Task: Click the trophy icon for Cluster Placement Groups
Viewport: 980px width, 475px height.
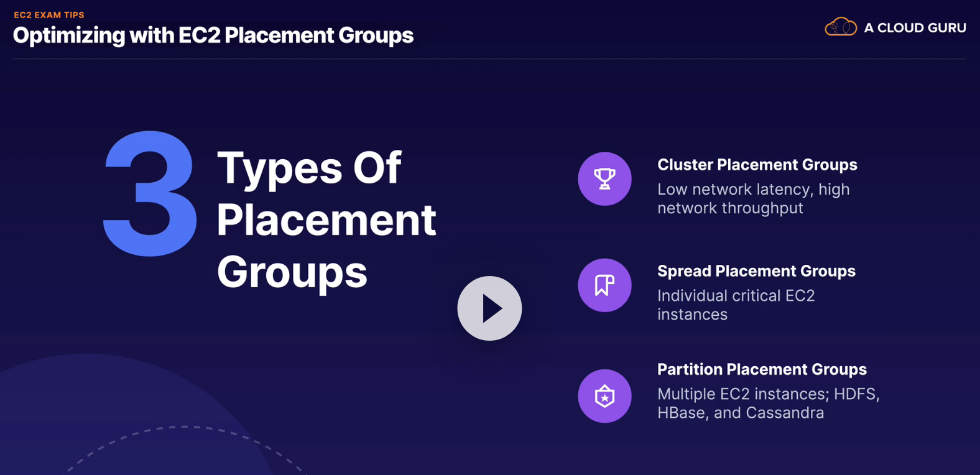Action: point(604,179)
